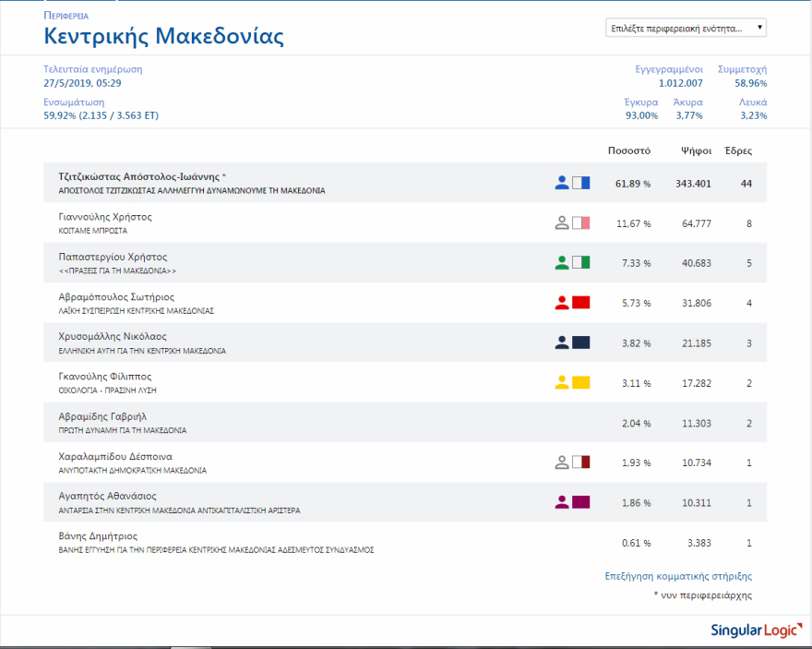The width and height of the screenshot is (812, 649).
Task: Click the dark navy person icon for Χρυσομάλλης
Action: (x=562, y=343)
